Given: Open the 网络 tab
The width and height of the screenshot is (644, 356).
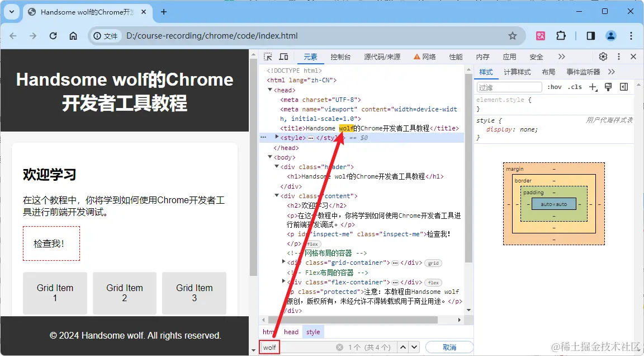Looking at the screenshot, I should point(425,57).
